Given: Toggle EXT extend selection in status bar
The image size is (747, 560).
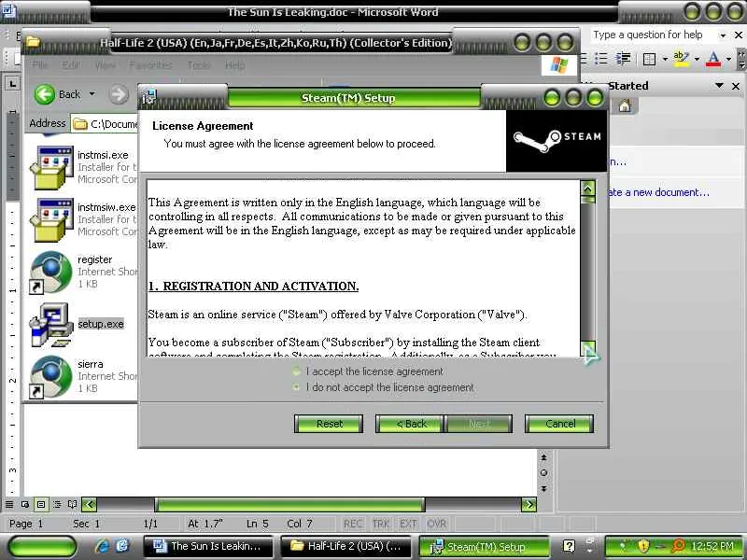Looking at the screenshot, I should (x=408, y=524).
